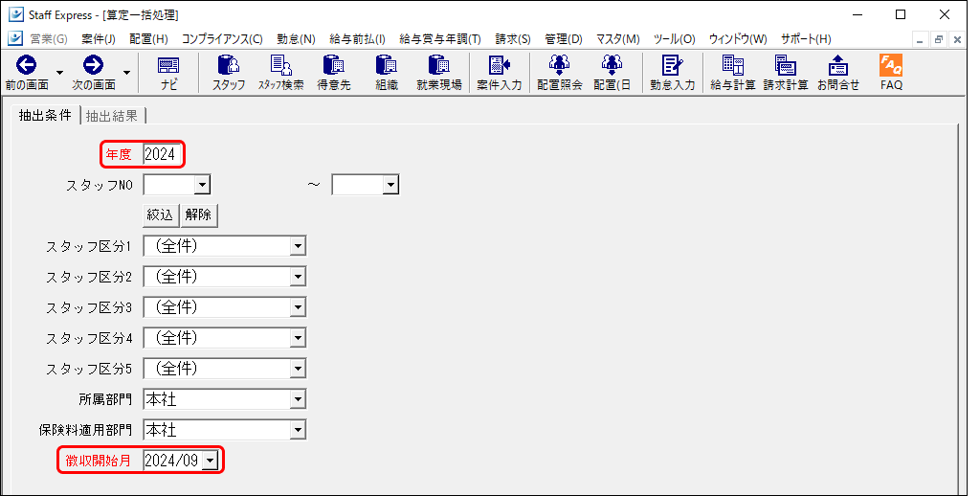Open the 勤怠入力 toolbar icon

(672, 72)
